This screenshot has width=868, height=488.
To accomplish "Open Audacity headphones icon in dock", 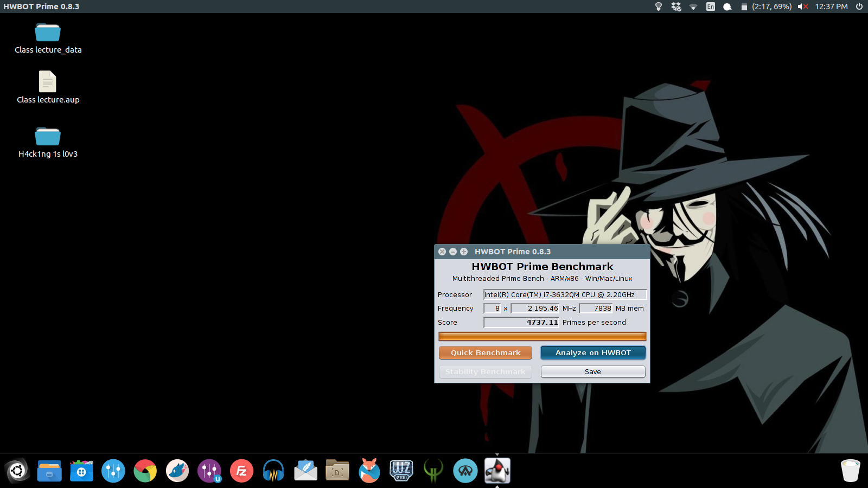I will 273,471.
